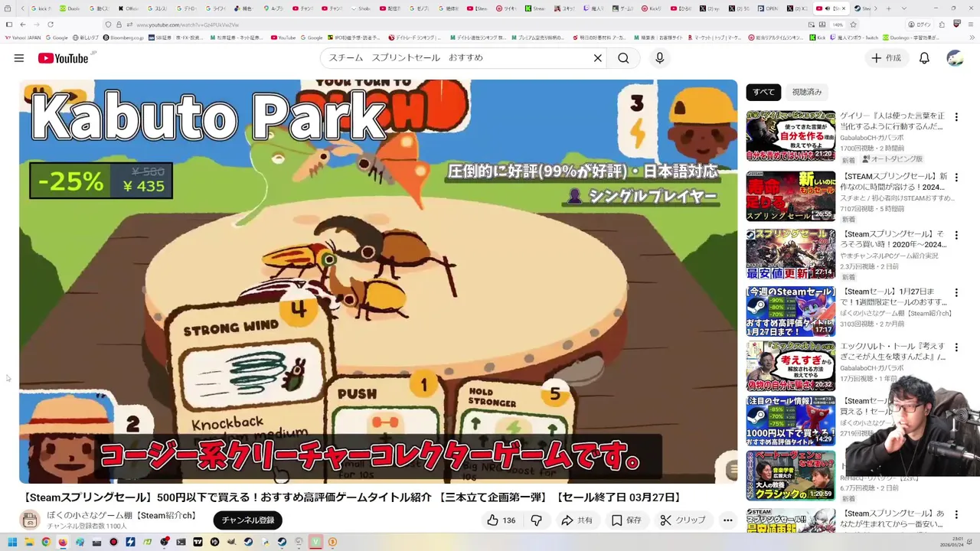
Task: Open the 14:29 1000円以下 sale thumbnail
Action: 791,421
